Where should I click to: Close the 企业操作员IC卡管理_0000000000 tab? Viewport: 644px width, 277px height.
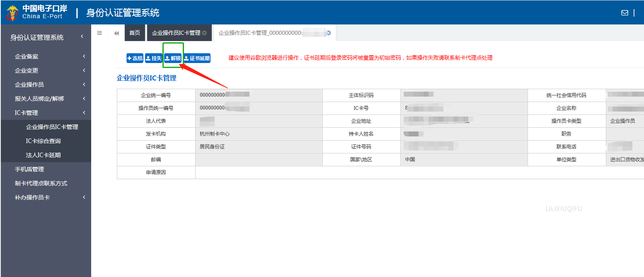[329, 33]
